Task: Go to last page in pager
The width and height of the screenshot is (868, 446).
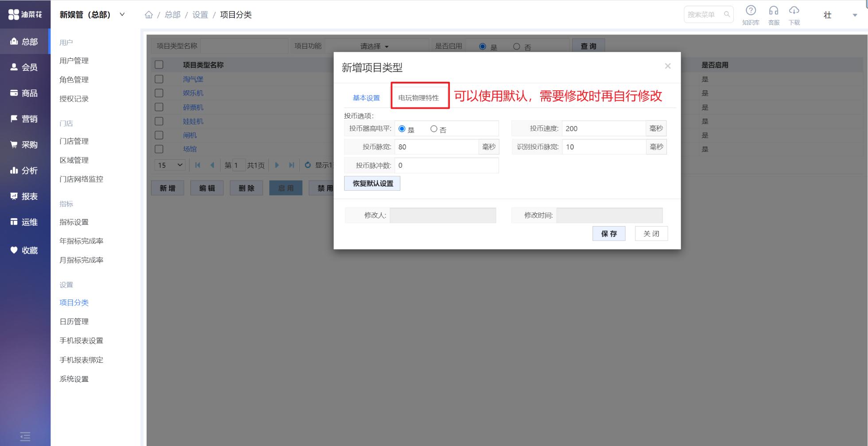Action: click(x=291, y=165)
